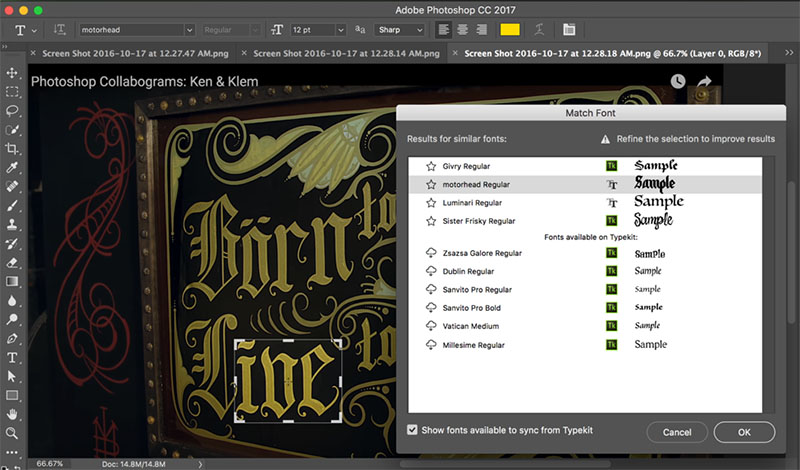Open the Type tool preset picker arrow
The image size is (800, 470).
[34, 31]
